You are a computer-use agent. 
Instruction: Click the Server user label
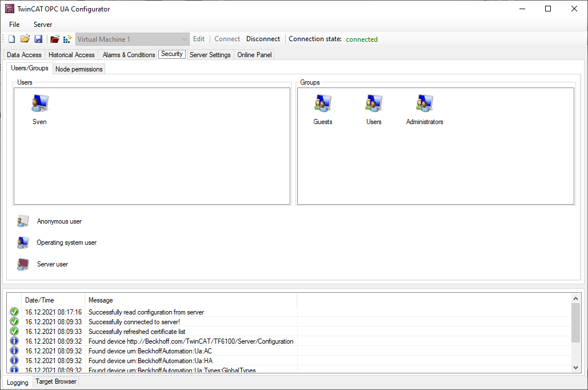[x=53, y=264]
